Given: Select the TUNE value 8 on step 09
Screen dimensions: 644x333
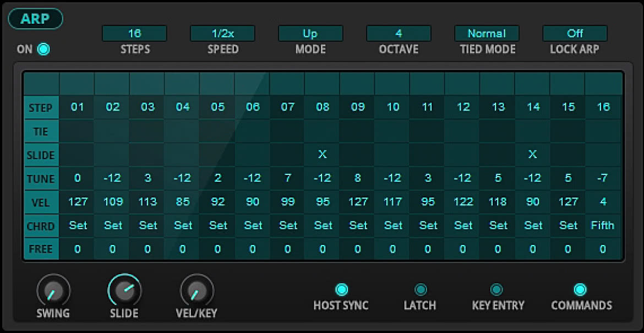Looking at the screenshot, I should click(x=357, y=179).
